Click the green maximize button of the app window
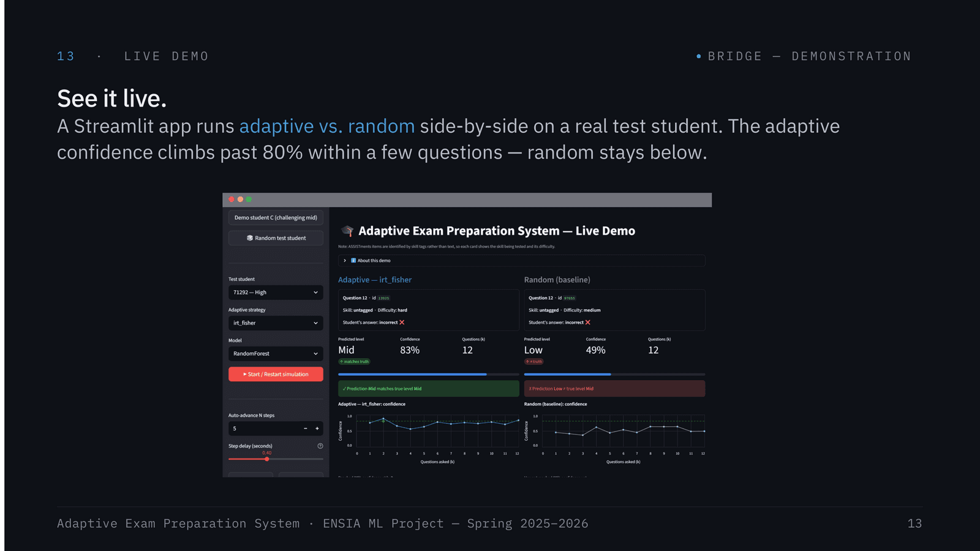980x551 pixels. [249, 200]
